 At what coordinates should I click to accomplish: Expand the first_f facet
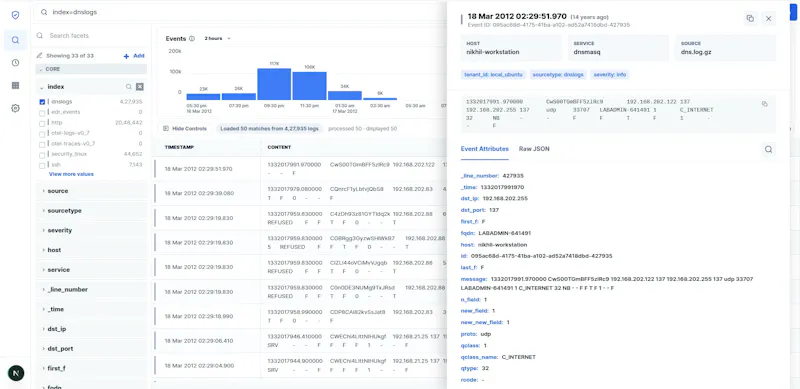92,368
